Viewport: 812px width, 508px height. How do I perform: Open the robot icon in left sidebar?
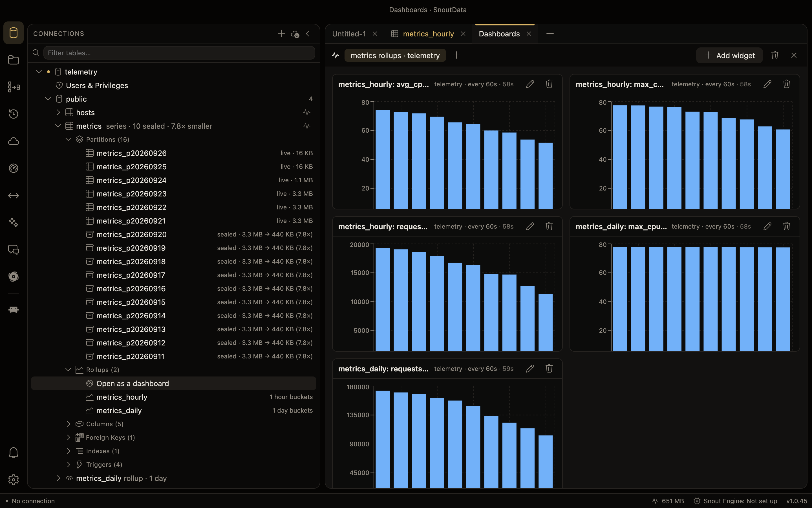tap(14, 310)
